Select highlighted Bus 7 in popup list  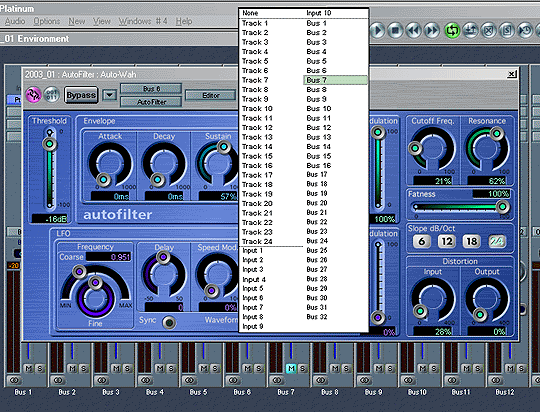tap(335, 80)
